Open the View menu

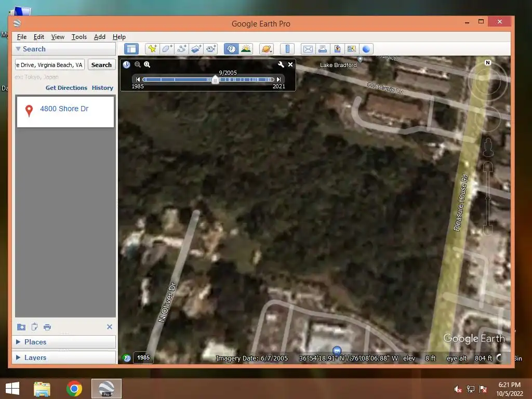[58, 37]
